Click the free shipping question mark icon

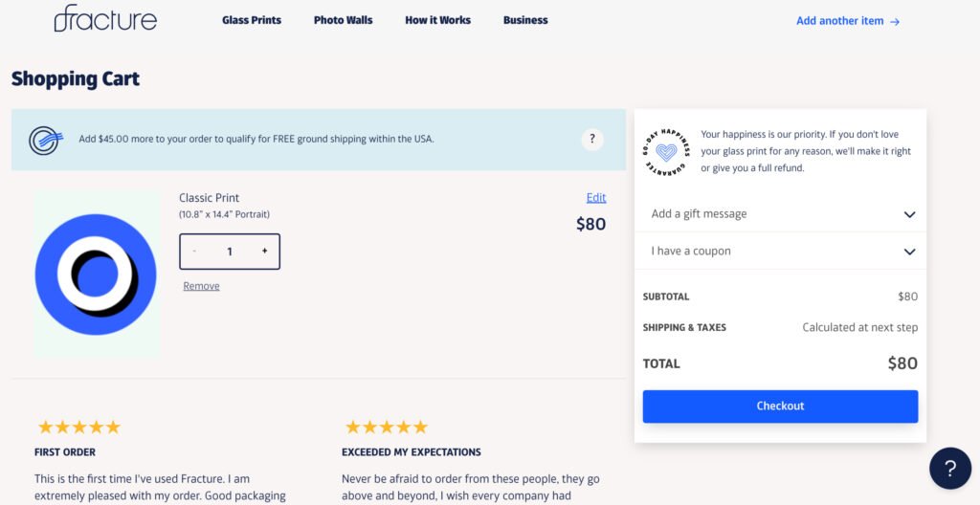(x=592, y=139)
